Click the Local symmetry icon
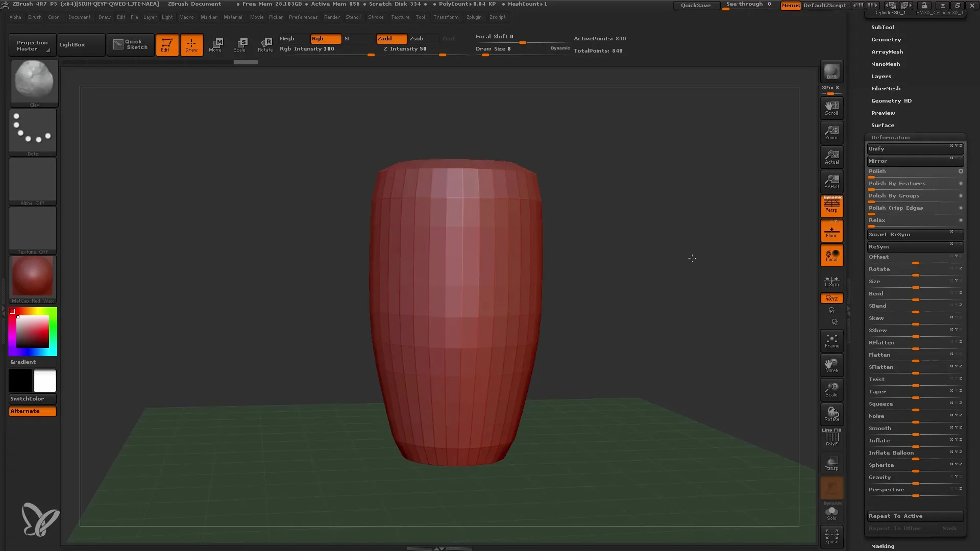This screenshot has height=551, width=980. point(830,280)
